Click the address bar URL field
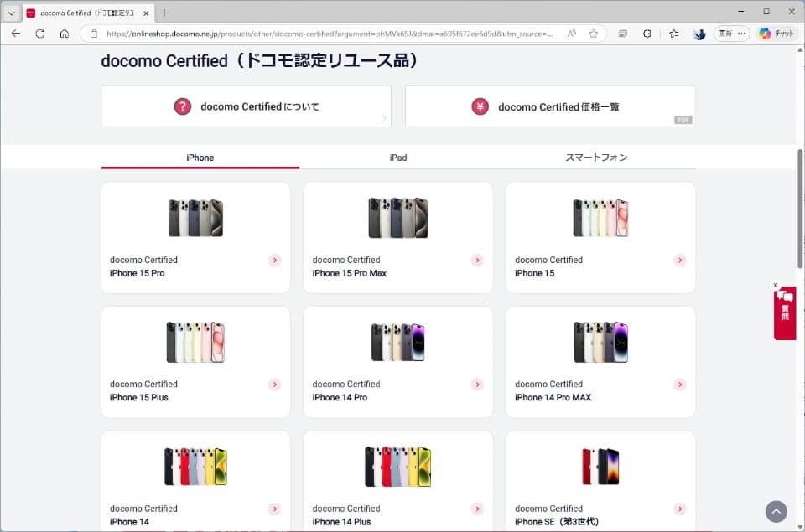The image size is (805, 532). tap(329, 34)
